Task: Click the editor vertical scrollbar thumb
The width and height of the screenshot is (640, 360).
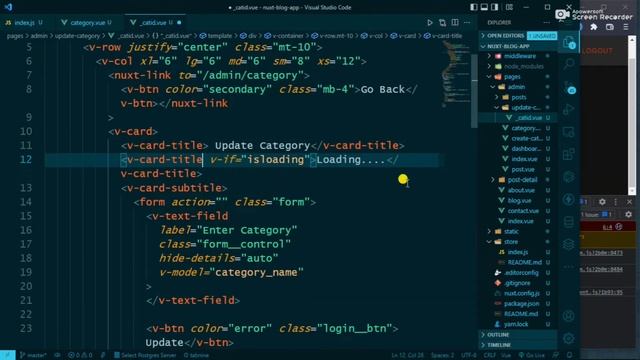Action: [x=474, y=91]
